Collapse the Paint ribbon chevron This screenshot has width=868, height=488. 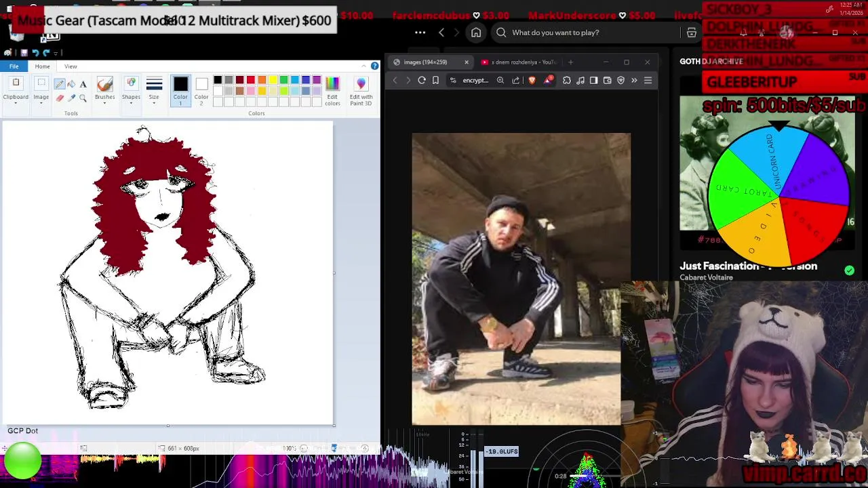click(364, 66)
